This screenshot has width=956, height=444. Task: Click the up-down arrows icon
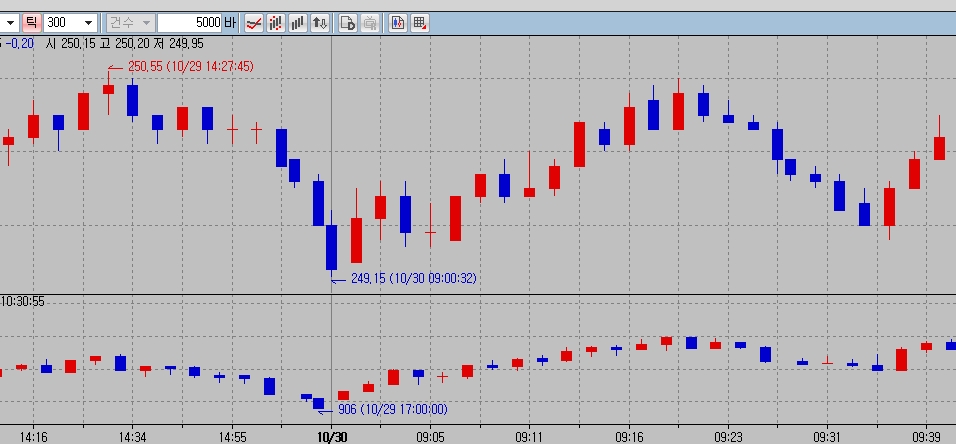(x=319, y=22)
